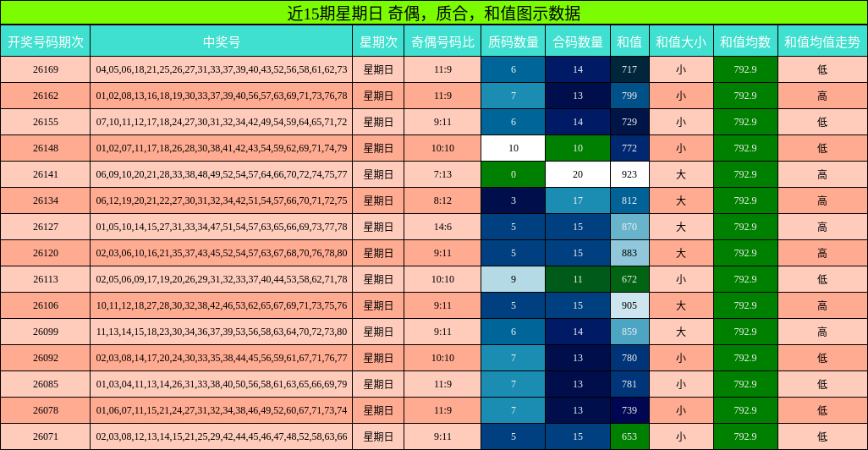
Task: Select draw period 26141
Action: [46, 174]
